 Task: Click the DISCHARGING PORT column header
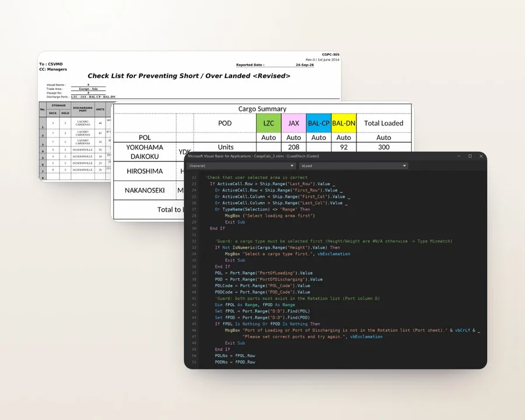pyautogui.click(x=83, y=109)
